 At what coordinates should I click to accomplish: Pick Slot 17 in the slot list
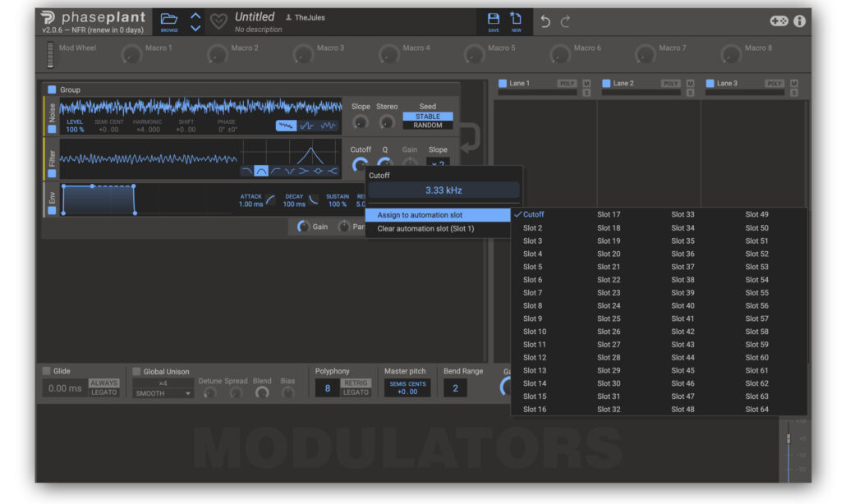pos(609,214)
